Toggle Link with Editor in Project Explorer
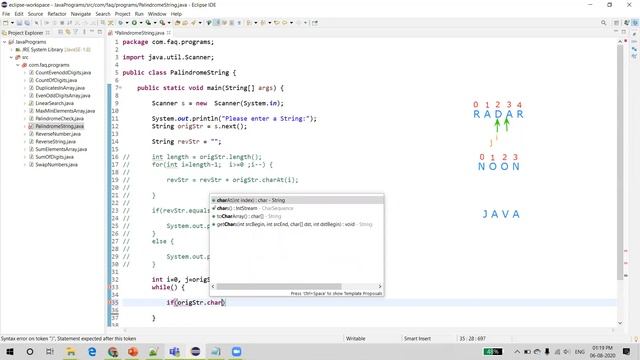 click(x=68, y=32)
